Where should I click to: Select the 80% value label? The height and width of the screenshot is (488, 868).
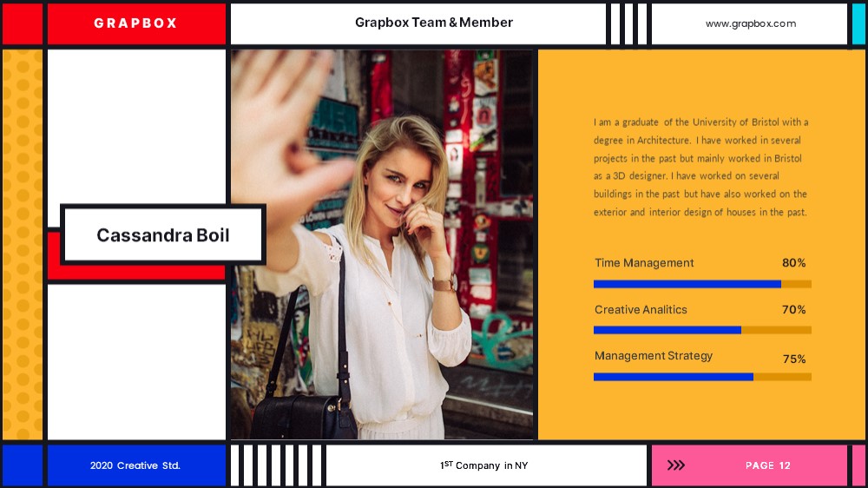(x=794, y=262)
